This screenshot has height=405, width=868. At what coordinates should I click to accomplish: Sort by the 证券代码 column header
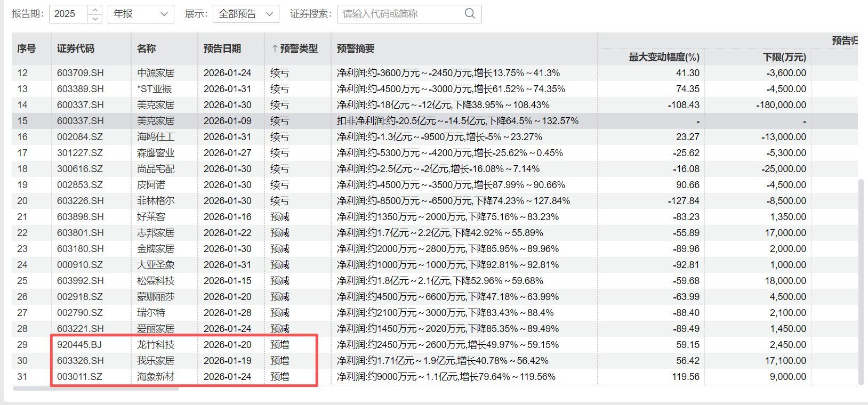coord(76,48)
